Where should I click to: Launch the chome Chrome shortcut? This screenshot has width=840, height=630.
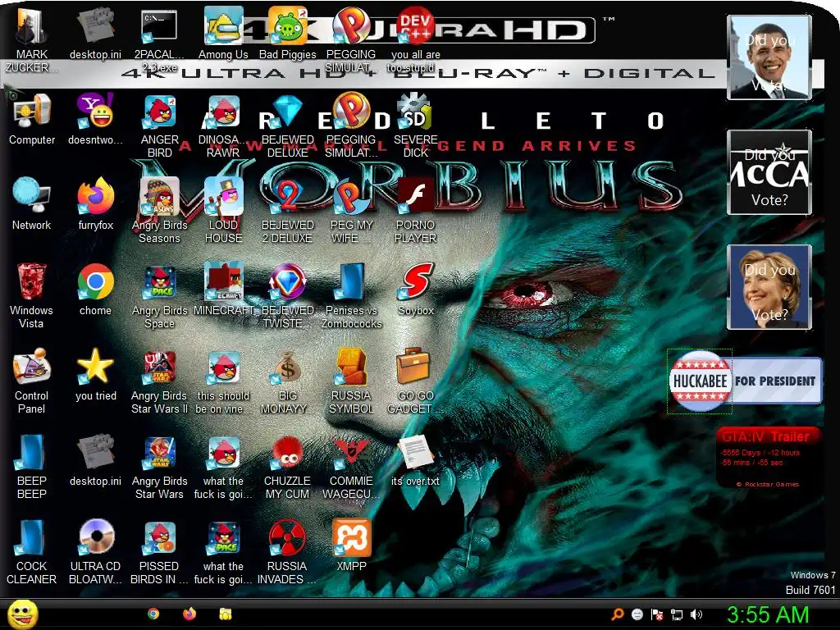pyautogui.click(x=95, y=290)
